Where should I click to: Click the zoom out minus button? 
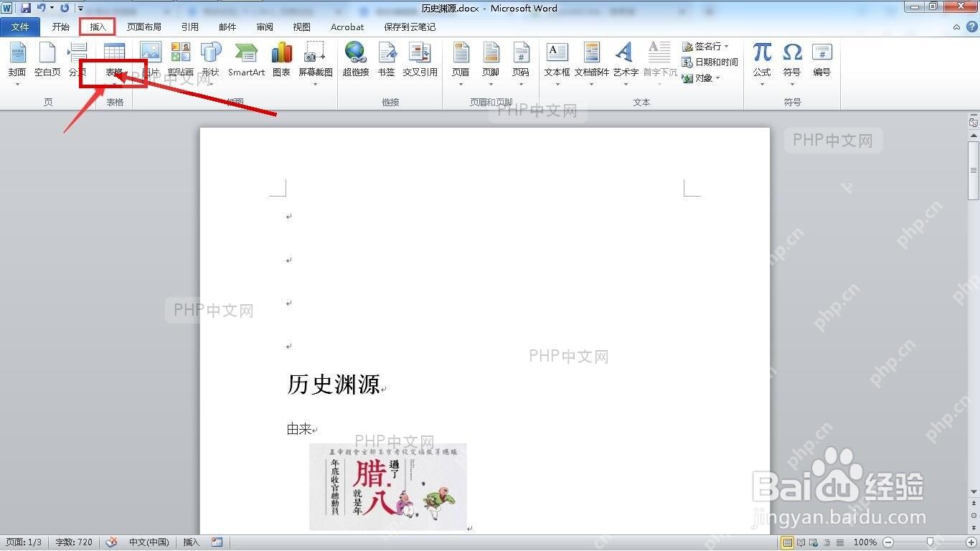click(888, 542)
